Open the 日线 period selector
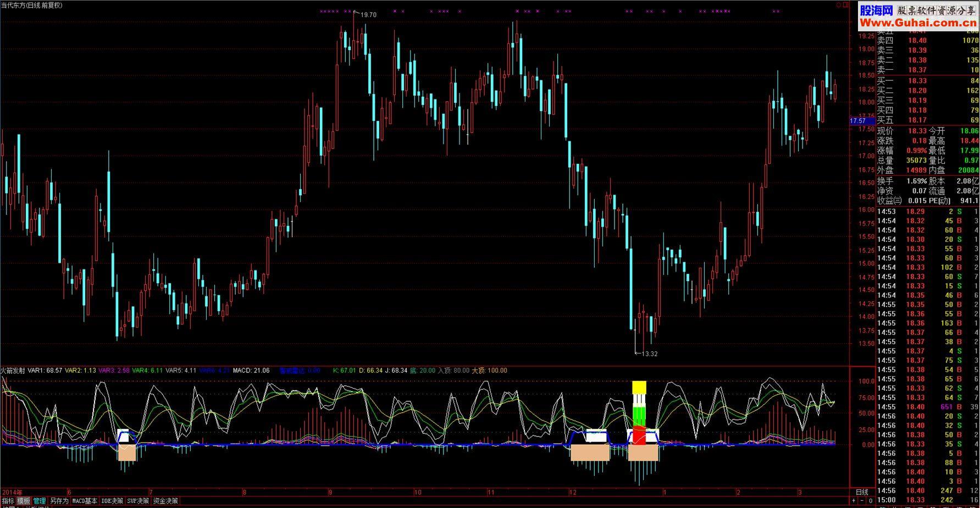 (x=862, y=492)
